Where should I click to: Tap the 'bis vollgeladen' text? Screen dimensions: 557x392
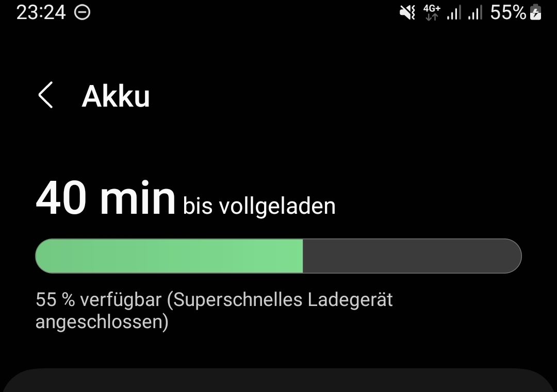259,207
